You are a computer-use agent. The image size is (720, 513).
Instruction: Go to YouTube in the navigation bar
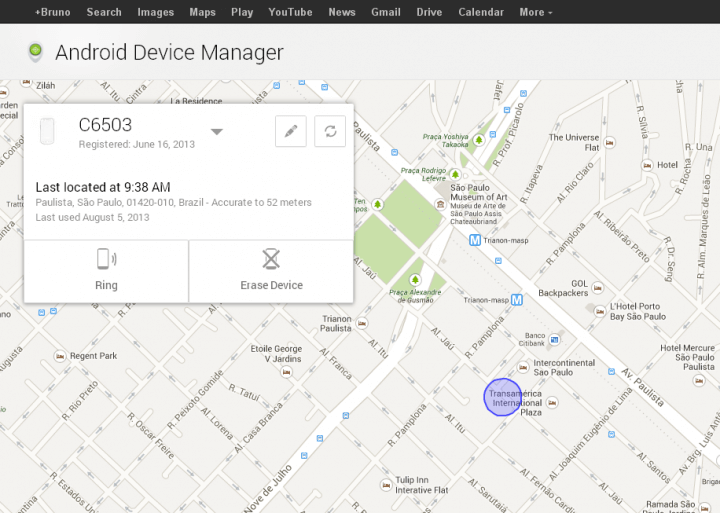(x=290, y=12)
